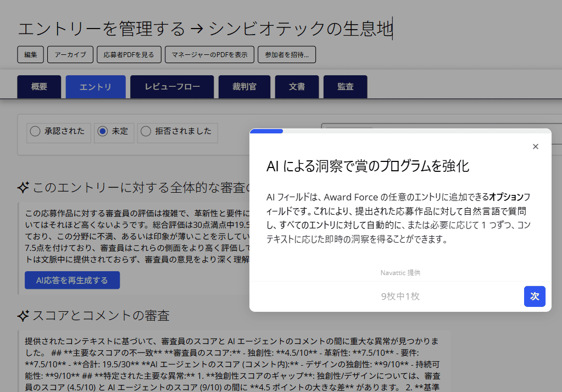The image size is (562, 392).
Task: Open the 参加者を招待... dialog
Action: tap(287, 54)
